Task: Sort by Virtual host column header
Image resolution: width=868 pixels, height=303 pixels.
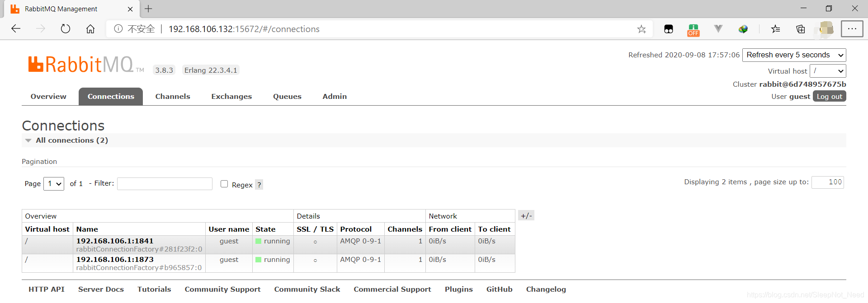Action: click(47, 229)
